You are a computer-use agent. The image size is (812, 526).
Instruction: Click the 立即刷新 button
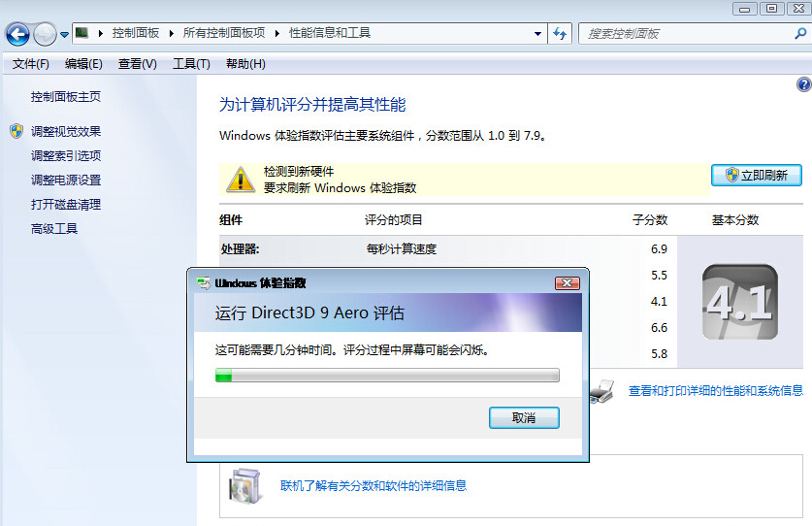(756, 176)
